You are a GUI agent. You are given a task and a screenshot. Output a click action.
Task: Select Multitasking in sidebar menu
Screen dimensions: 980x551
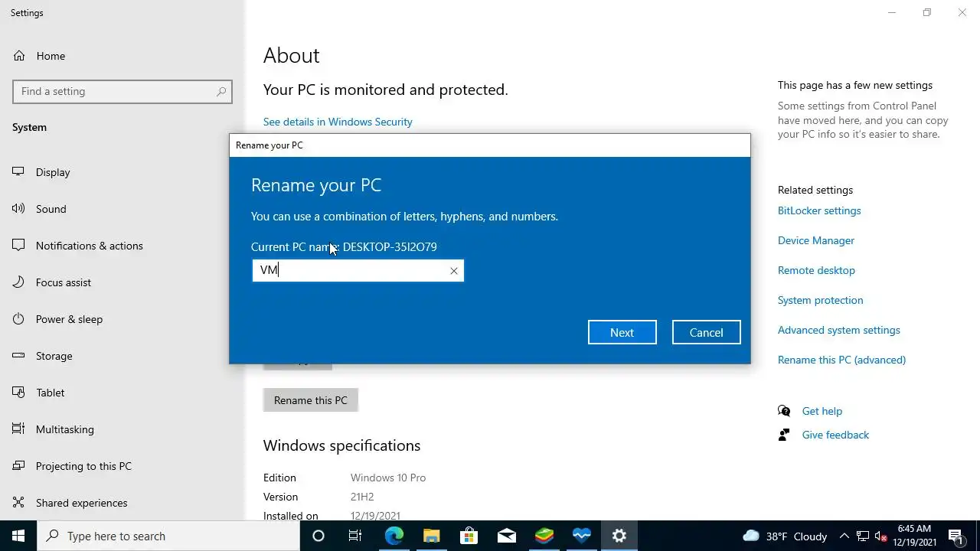tap(65, 429)
